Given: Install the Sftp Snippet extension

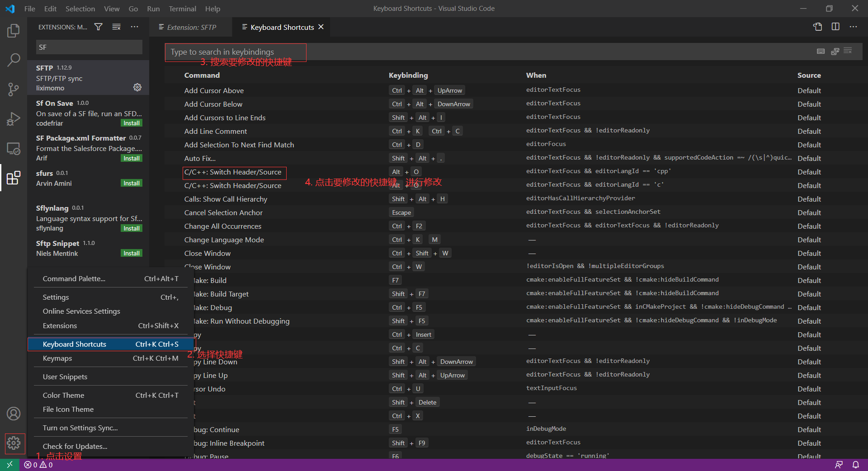Looking at the screenshot, I should 132,253.
